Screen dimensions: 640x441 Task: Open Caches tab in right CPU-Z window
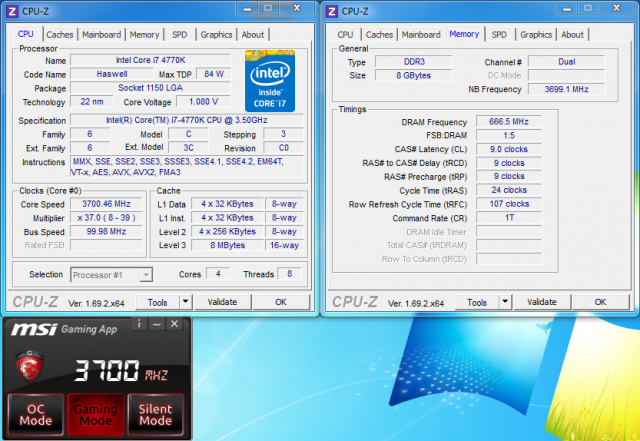379,35
